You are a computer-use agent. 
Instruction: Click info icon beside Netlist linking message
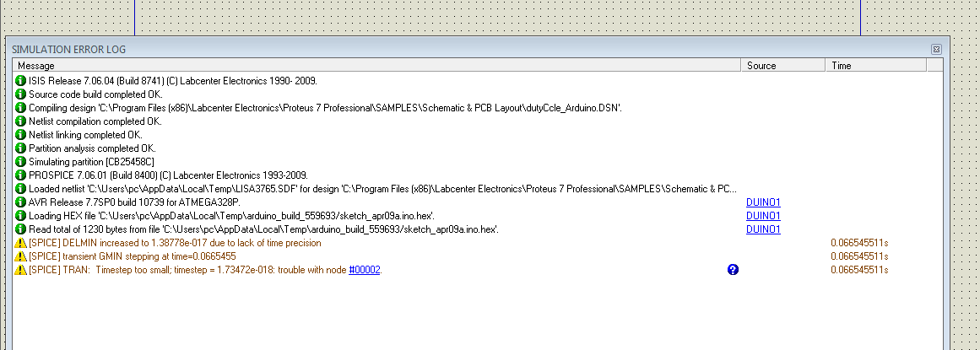(20, 135)
